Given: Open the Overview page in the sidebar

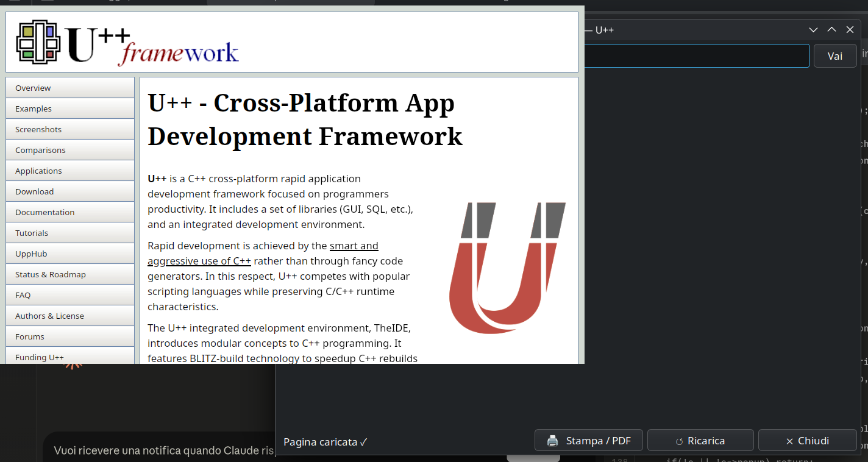Looking at the screenshot, I should click(x=70, y=88).
